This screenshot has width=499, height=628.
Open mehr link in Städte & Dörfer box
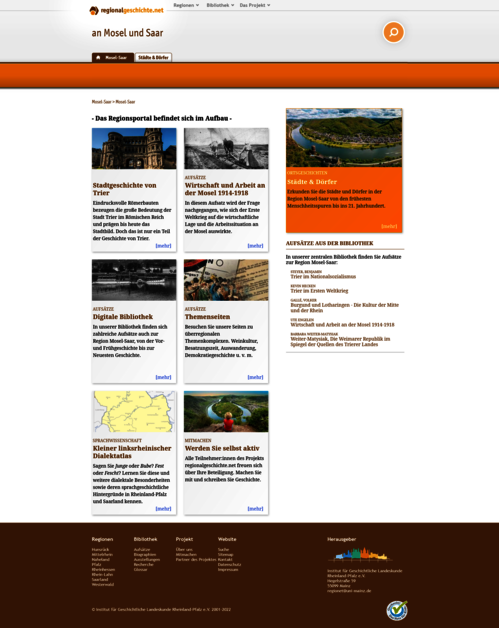(x=389, y=226)
